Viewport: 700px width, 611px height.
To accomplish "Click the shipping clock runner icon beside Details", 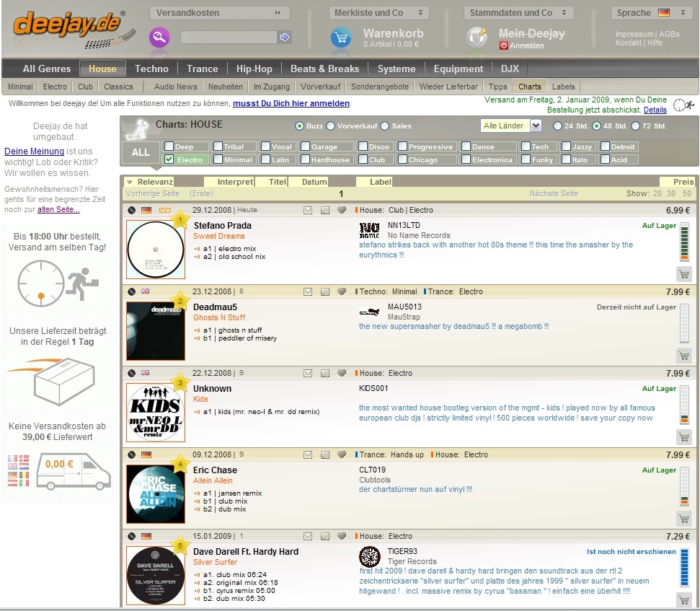I will pos(683,105).
